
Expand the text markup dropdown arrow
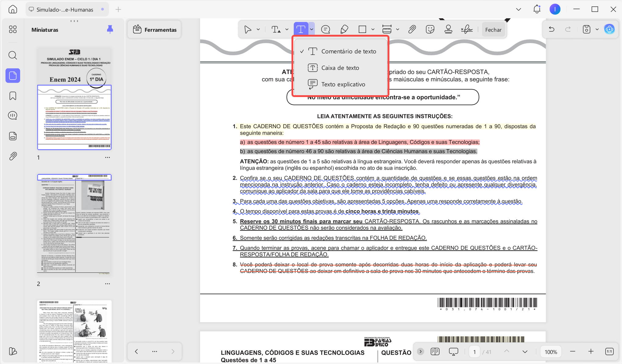[x=287, y=29]
